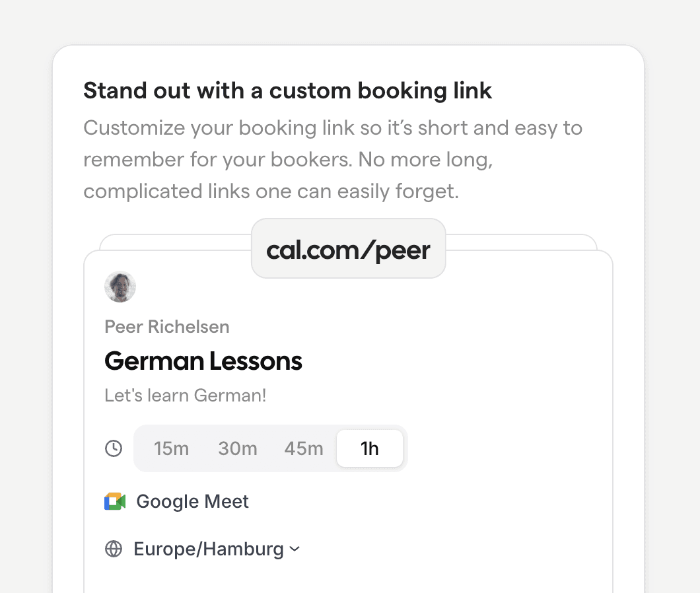Click the cal.com/peer link badge
Image resolution: width=700 pixels, height=593 pixels.
tap(348, 249)
